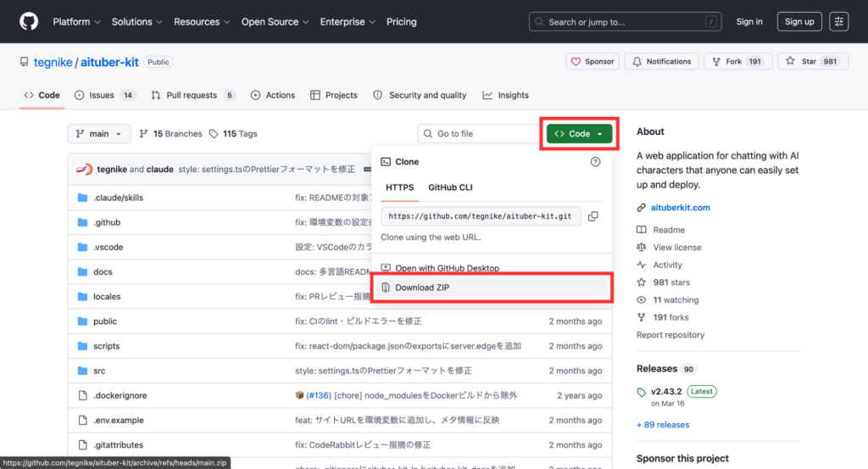Open the aituber-kit repository link
Image resolution: width=868 pixels, height=469 pixels.
pyautogui.click(x=109, y=62)
